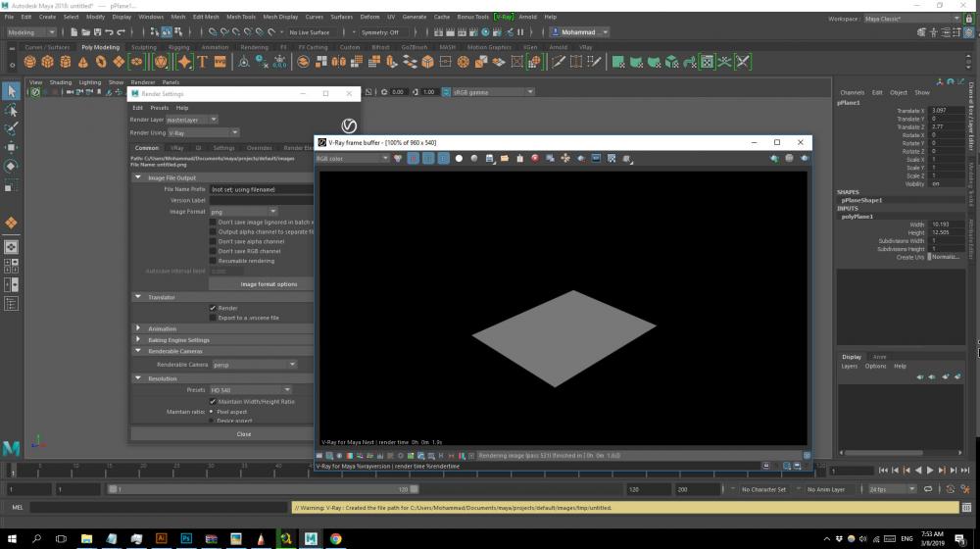Close the Render Settings with Close button

click(x=243, y=433)
